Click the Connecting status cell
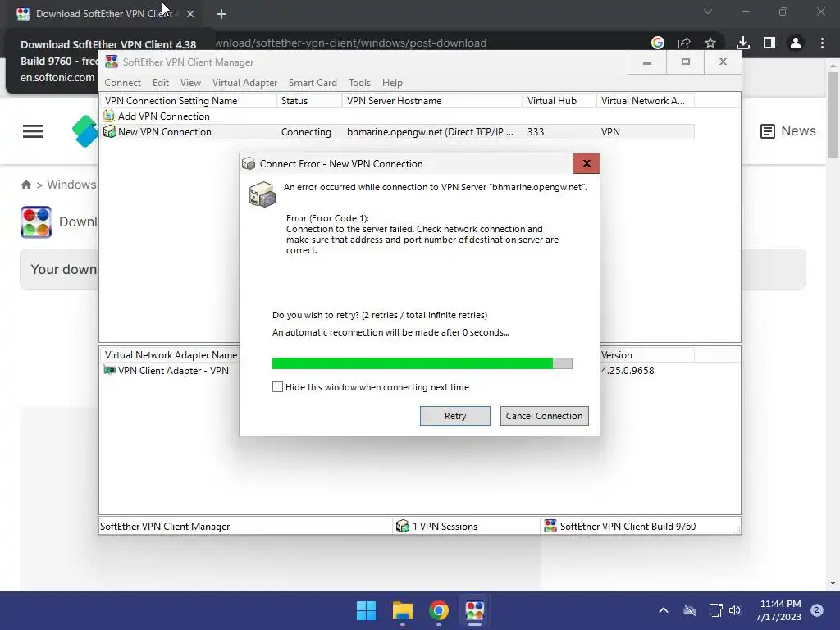 (x=306, y=132)
